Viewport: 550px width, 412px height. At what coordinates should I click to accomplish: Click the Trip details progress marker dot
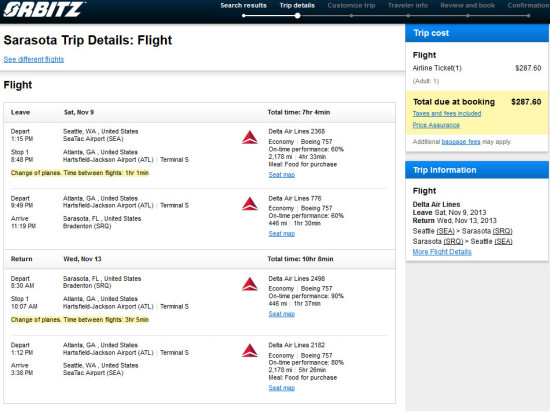(x=297, y=16)
